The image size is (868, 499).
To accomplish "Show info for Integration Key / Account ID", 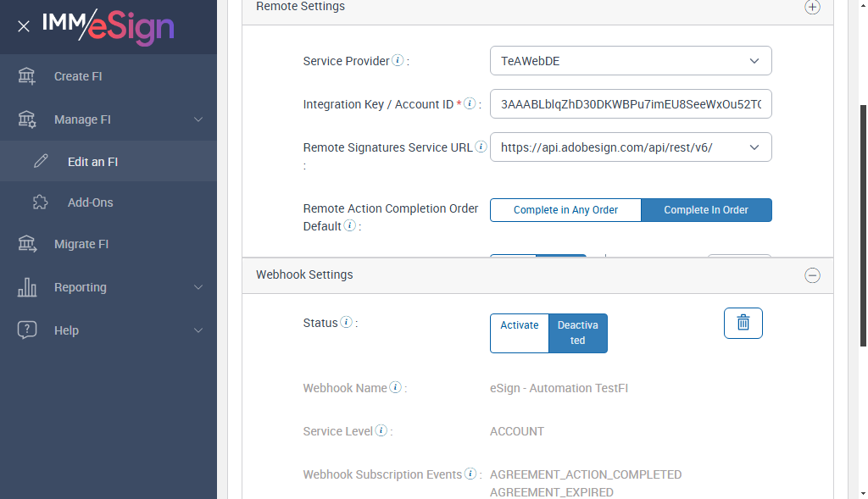I will coord(470,103).
